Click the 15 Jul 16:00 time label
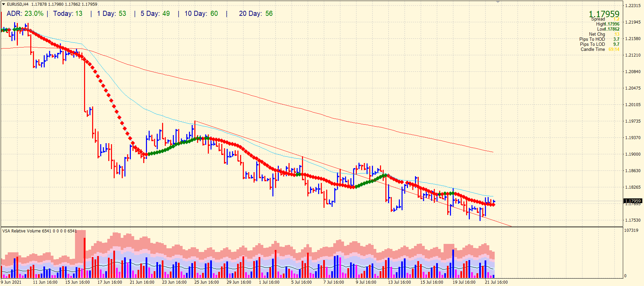Viewport: 644px width, 286px height. coord(432,282)
